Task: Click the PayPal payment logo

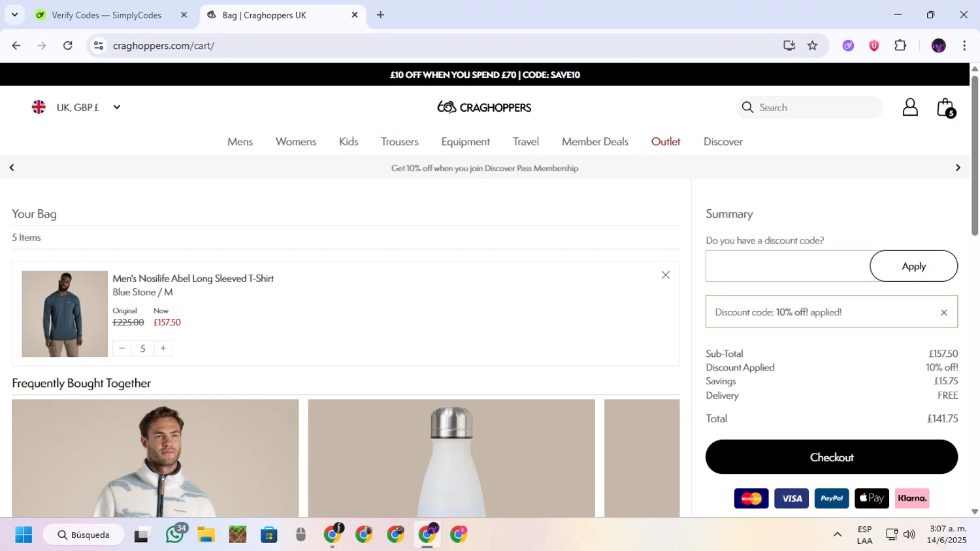Action: (832, 498)
